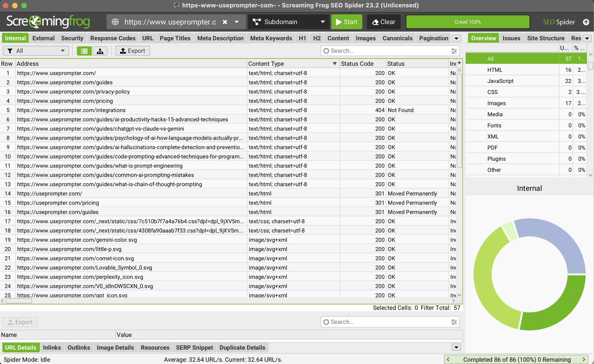594x364 pixels.
Task: Select the list view icon
Action: tap(84, 51)
